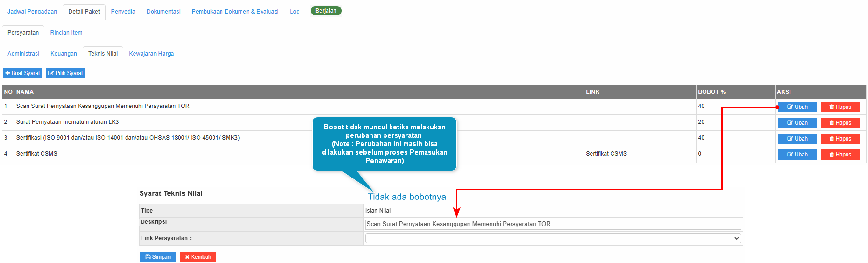
Task: Select the Rincian Item tab
Action: click(66, 33)
